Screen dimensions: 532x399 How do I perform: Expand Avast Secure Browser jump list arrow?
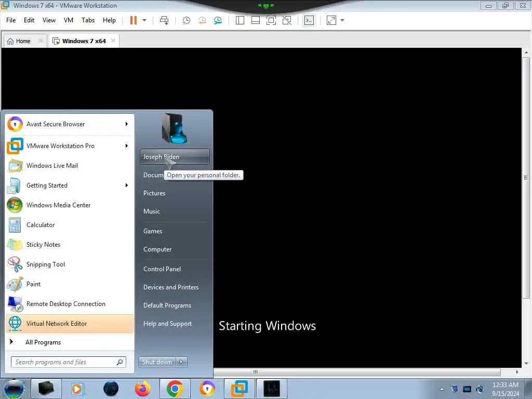[127, 124]
